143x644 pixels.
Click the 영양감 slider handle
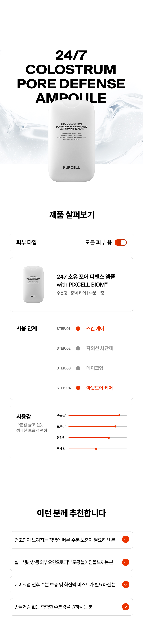(109, 438)
